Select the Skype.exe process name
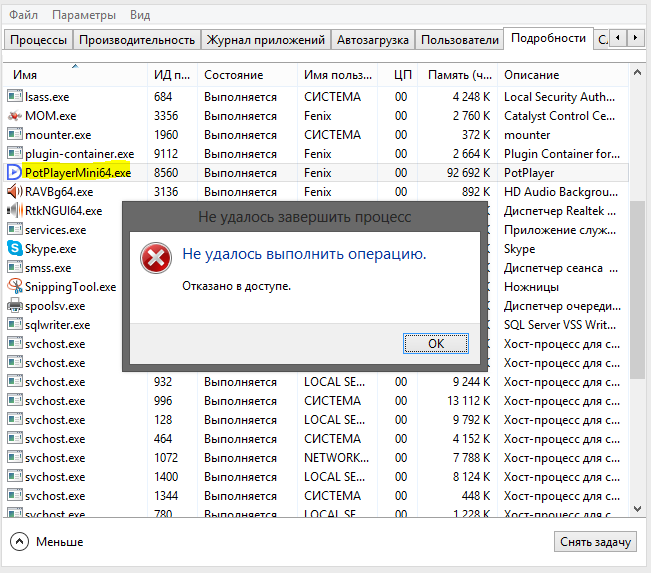This screenshot has height=573, width=651. (51, 249)
